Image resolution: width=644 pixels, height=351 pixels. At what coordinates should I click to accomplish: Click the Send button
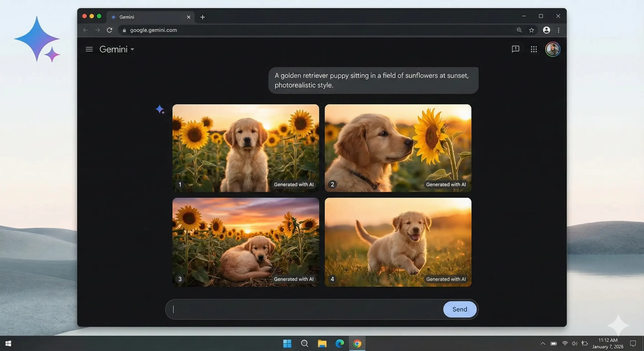(460, 309)
